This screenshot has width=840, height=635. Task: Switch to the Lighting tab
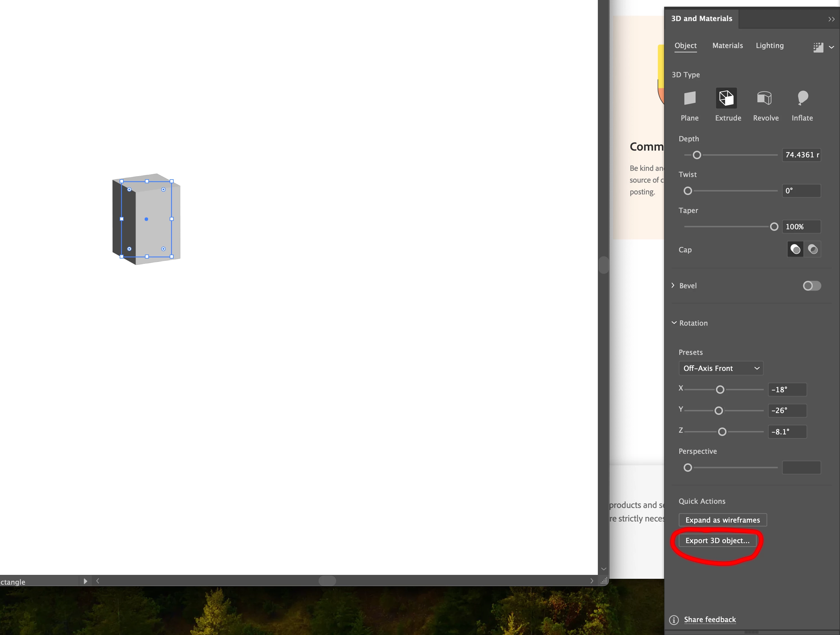pyautogui.click(x=769, y=46)
